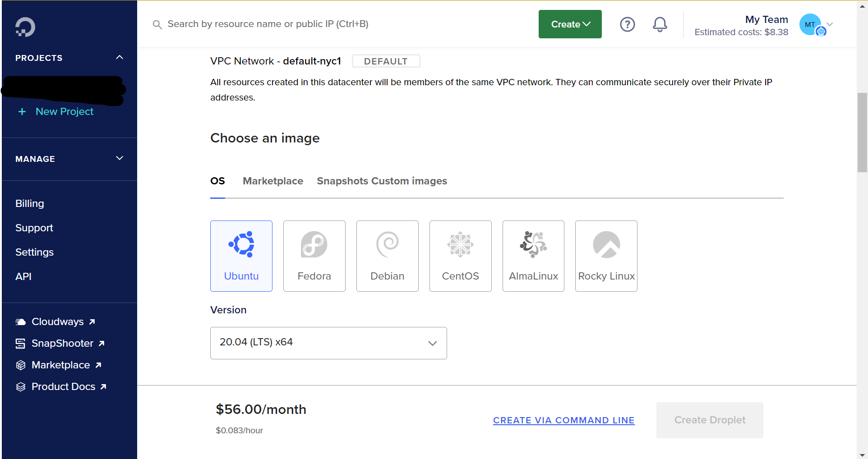Switch to the OS tab

217,181
